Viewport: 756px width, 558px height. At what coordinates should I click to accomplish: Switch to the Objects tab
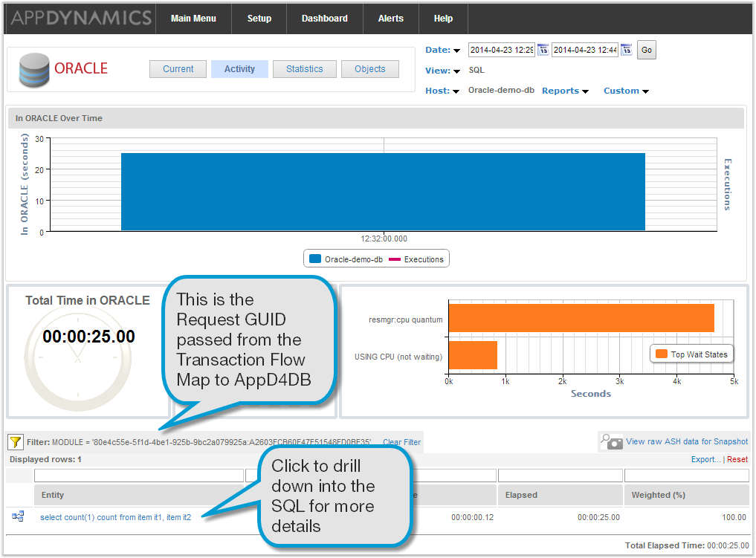coord(369,69)
